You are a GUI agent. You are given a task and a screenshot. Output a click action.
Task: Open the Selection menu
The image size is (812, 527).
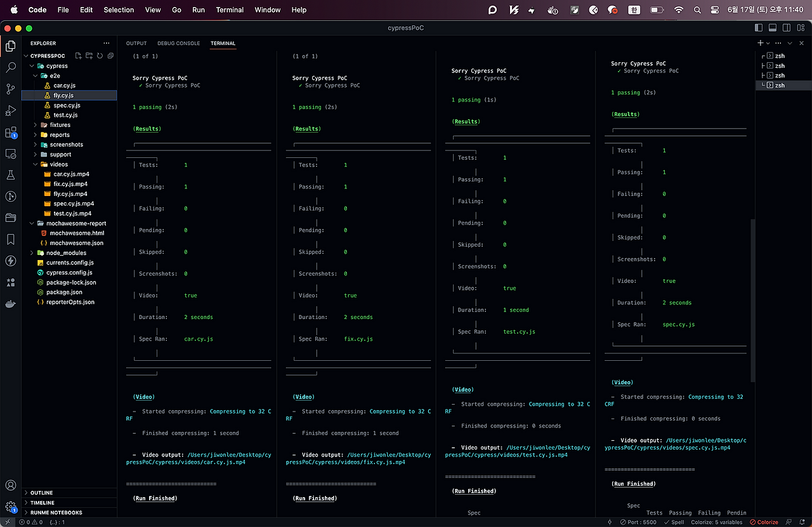coord(119,10)
